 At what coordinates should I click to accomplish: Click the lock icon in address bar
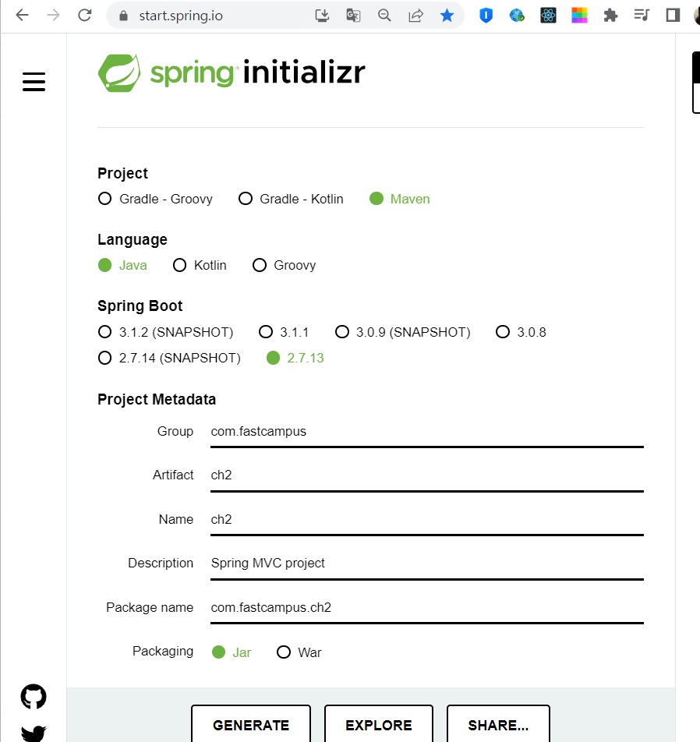point(123,16)
